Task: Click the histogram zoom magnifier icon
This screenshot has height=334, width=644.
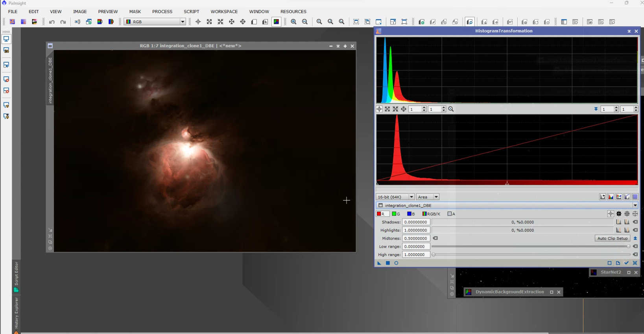Action: point(451,109)
